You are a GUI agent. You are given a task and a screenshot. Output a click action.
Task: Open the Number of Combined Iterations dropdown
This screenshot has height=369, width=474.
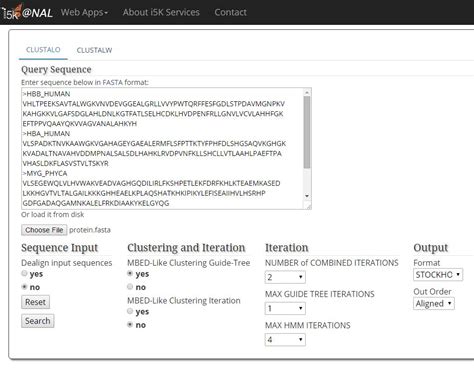click(285, 277)
